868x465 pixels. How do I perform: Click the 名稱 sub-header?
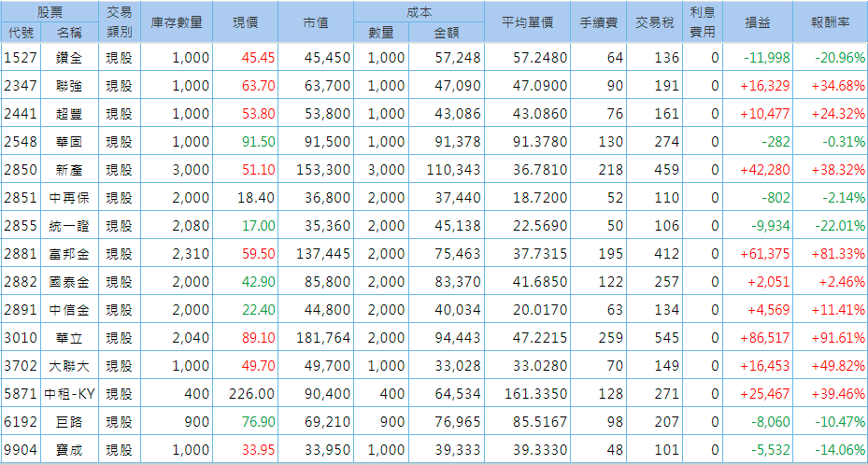point(69,33)
